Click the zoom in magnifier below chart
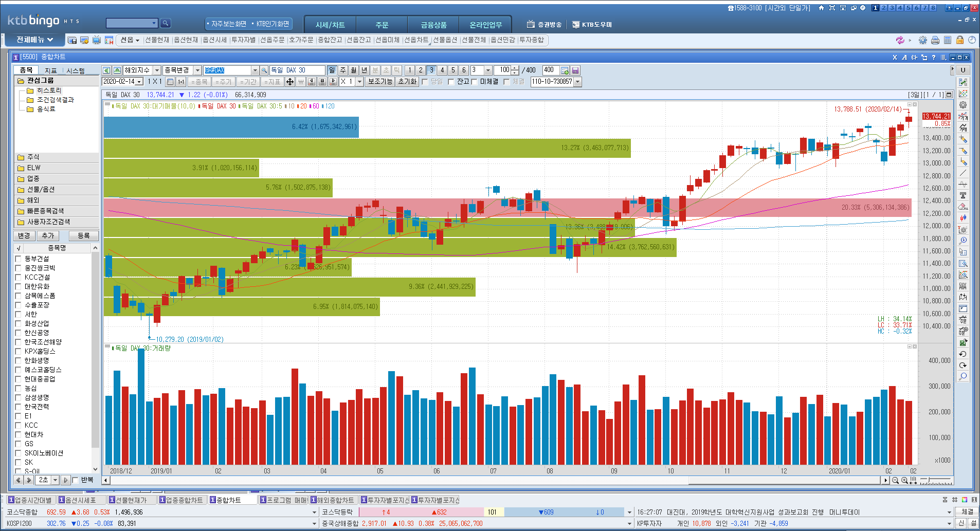This screenshot has width=980, height=531. [x=904, y=480]
